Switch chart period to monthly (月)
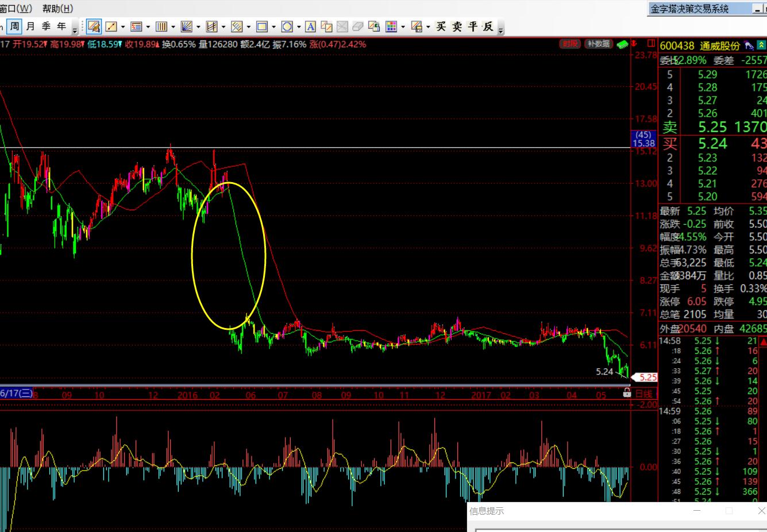Screen dimensions: 767x532 (x=30, y=26)
